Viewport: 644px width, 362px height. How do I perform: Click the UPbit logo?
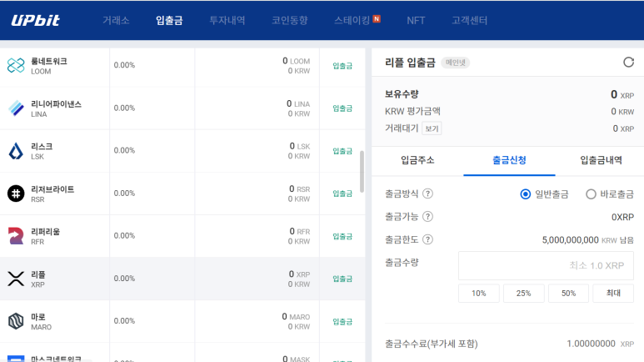pos(35,20)
